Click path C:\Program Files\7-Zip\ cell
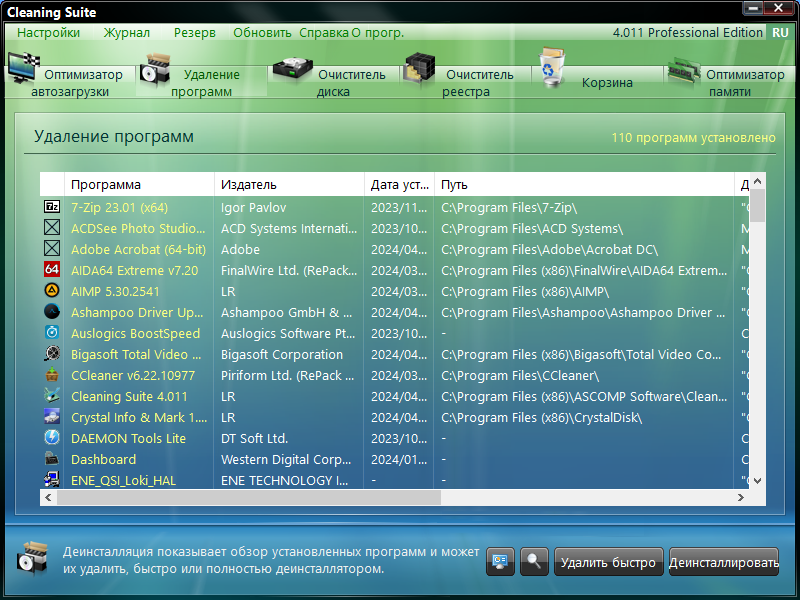This screenshot has height=600, width=800. click(509, 207)
